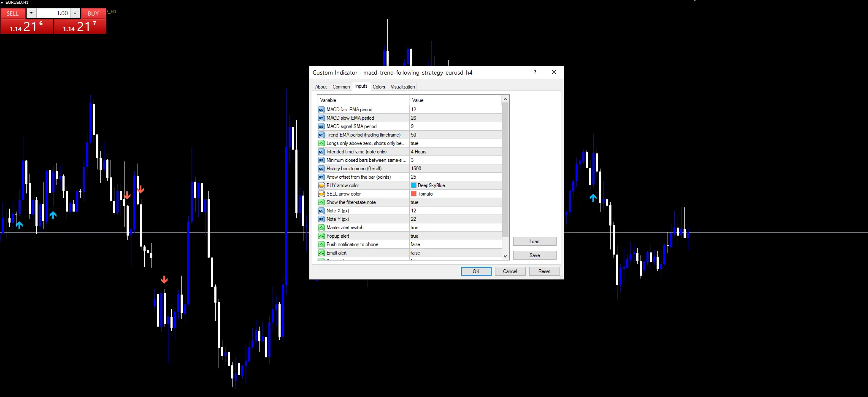Click the Variable column header

(363, 100)
